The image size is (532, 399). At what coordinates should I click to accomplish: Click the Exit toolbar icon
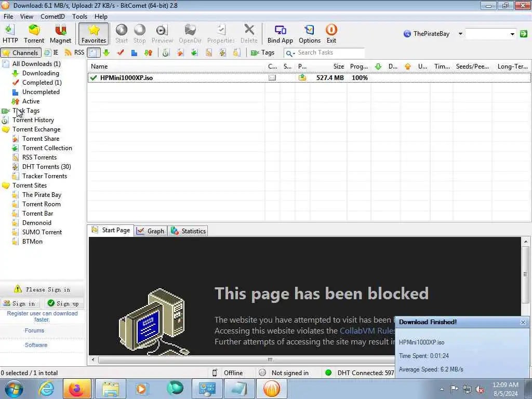pyautogui.click(x=331, y=34)
